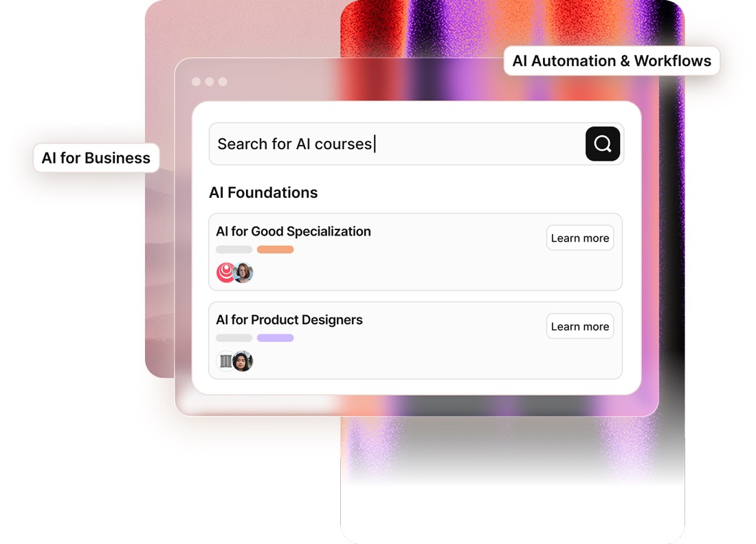Expand the AI for Good Specialization card

(x=415, y=252)
